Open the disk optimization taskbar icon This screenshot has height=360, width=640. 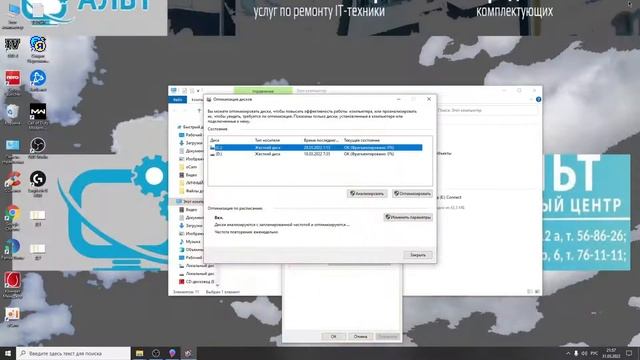coord(188,353)
